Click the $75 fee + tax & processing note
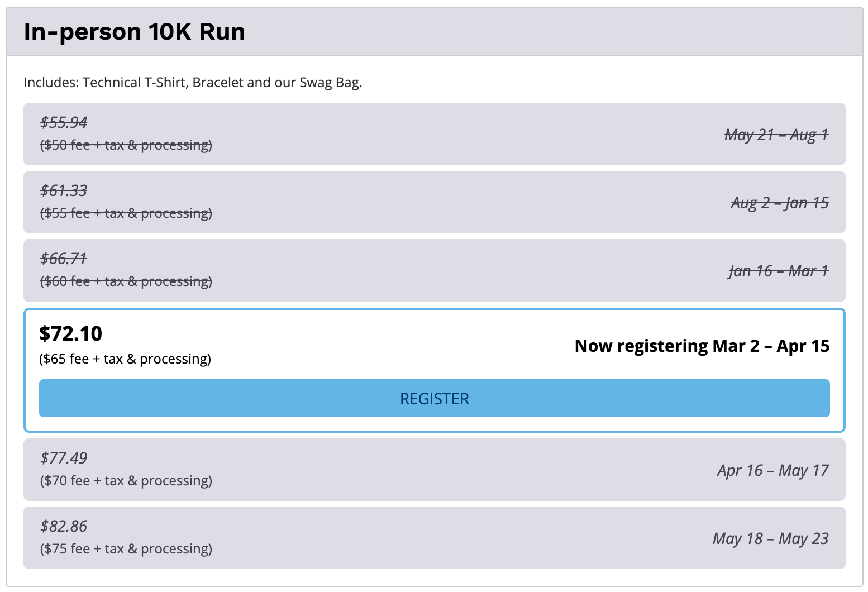 [126, 549]
